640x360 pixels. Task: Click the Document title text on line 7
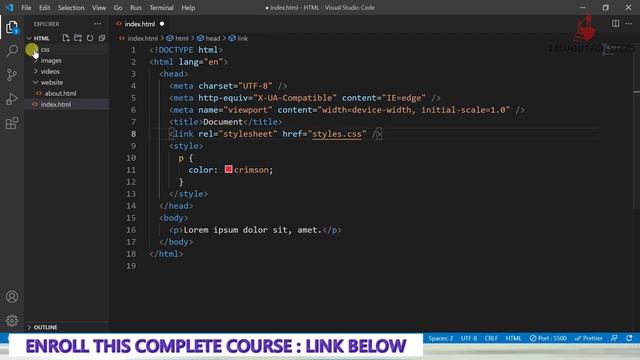pos(223,122)
